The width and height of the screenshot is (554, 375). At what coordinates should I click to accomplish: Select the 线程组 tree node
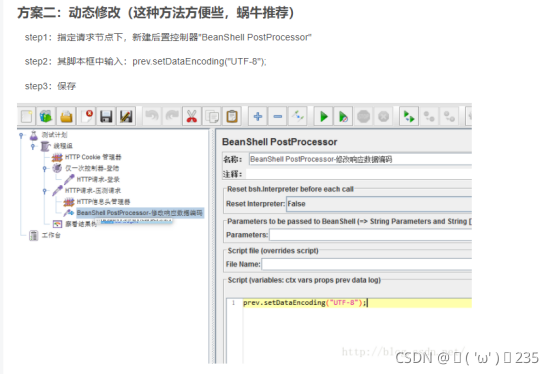pos(63,146)
